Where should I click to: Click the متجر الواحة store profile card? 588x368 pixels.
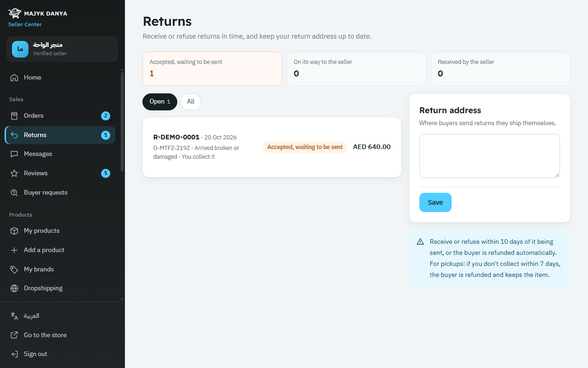pos(62,49)
